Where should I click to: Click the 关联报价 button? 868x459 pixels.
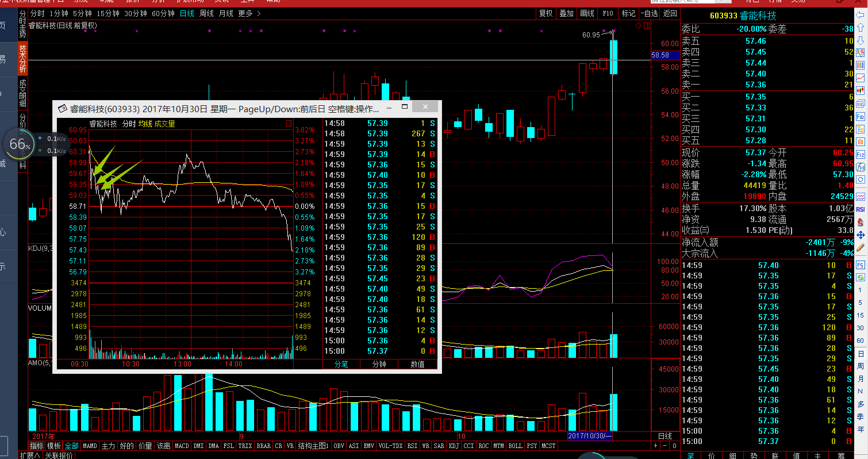pos(59,456)
